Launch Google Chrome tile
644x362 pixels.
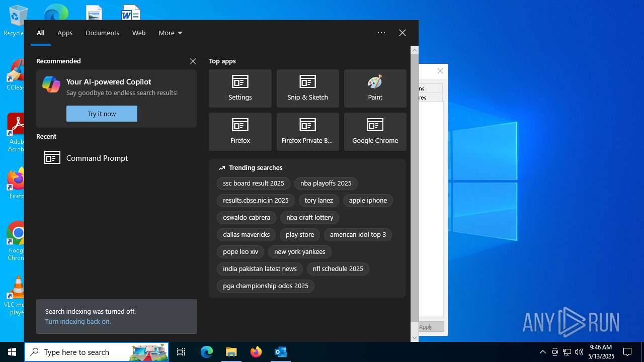(x=375, y=132)
